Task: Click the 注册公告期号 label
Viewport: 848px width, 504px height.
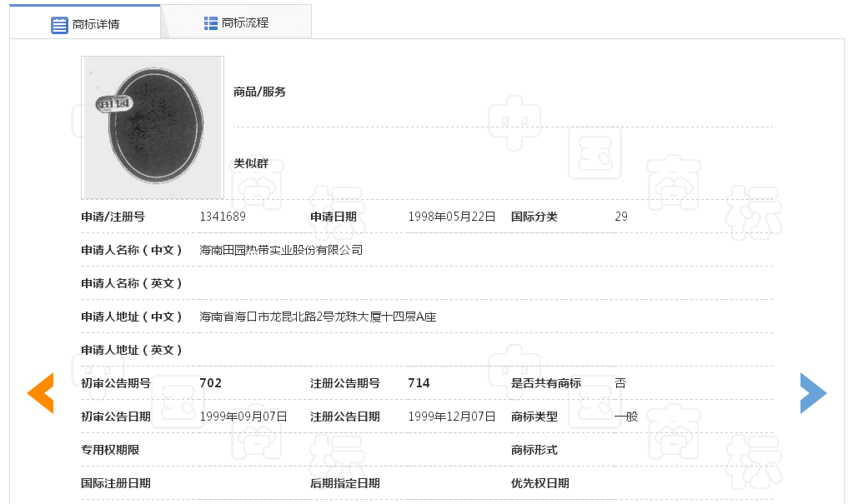Action: tap(345, 383)
